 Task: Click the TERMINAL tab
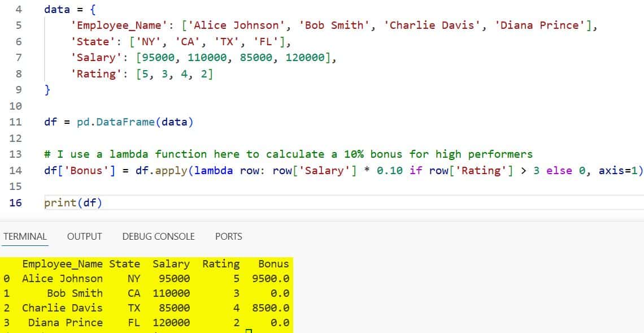pos(25,236)
